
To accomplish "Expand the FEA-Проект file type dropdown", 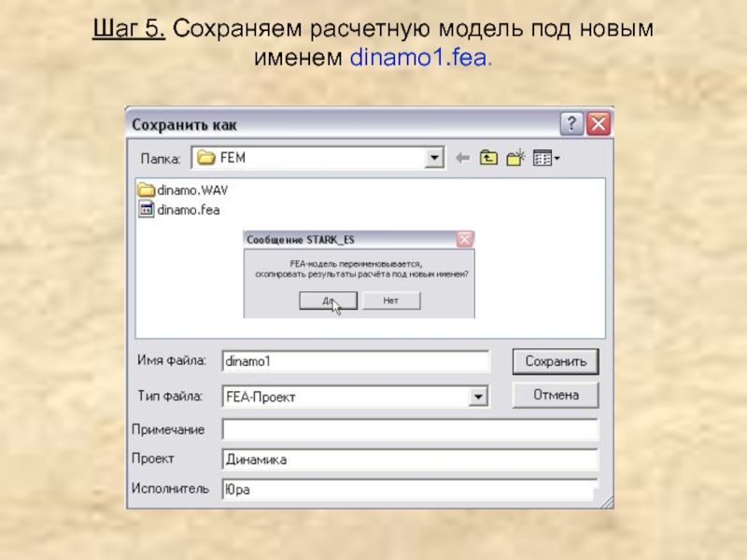I will [x=478, y=396].
